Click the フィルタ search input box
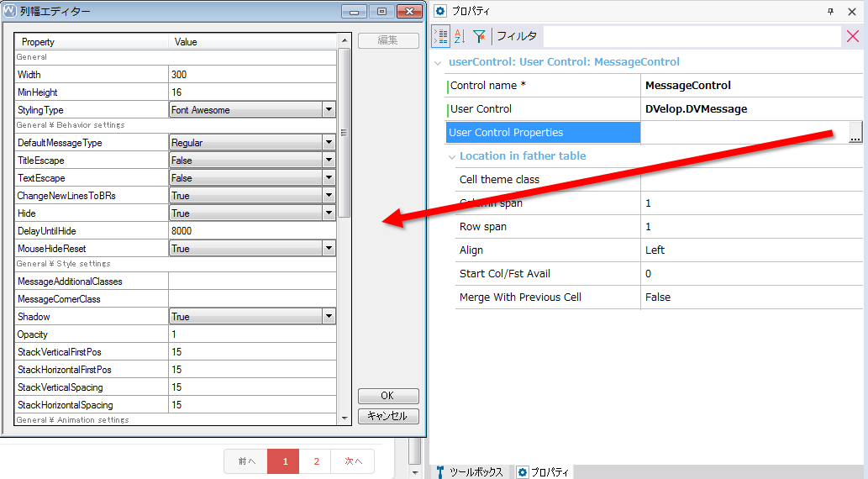Viewport: 868px width, 479px height. pyautogui.click(x=691, y=36)
